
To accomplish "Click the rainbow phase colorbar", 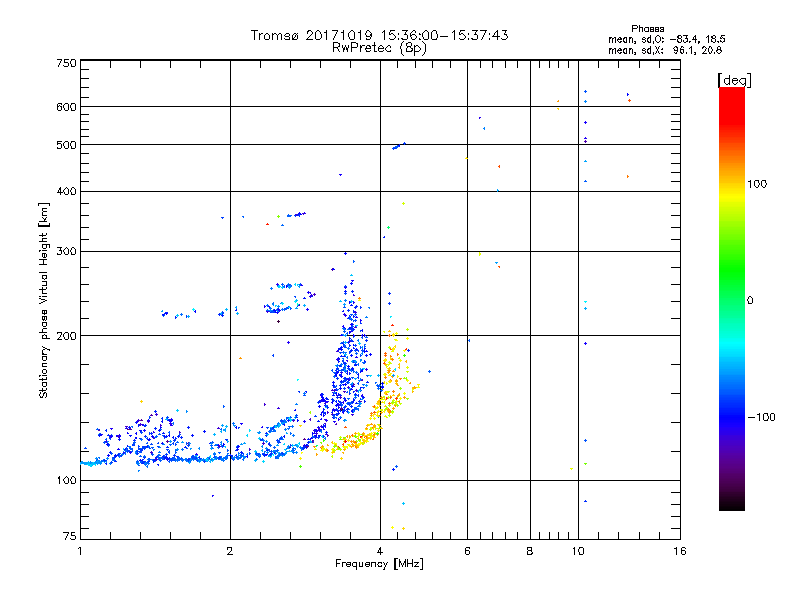I will (x=732, y=298).
